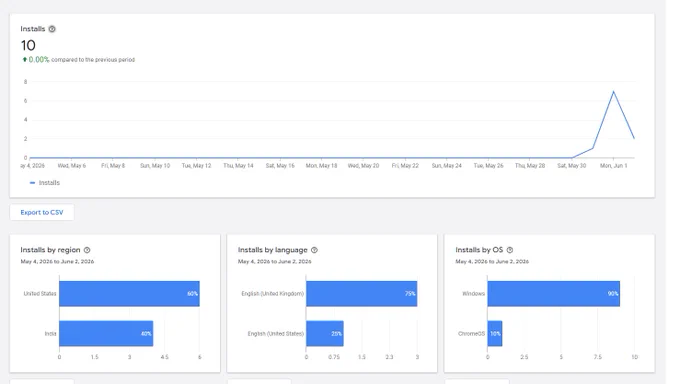Click 'compared to the previous period' text
Screen dimensions: 680x384
(x=93, y=60)
